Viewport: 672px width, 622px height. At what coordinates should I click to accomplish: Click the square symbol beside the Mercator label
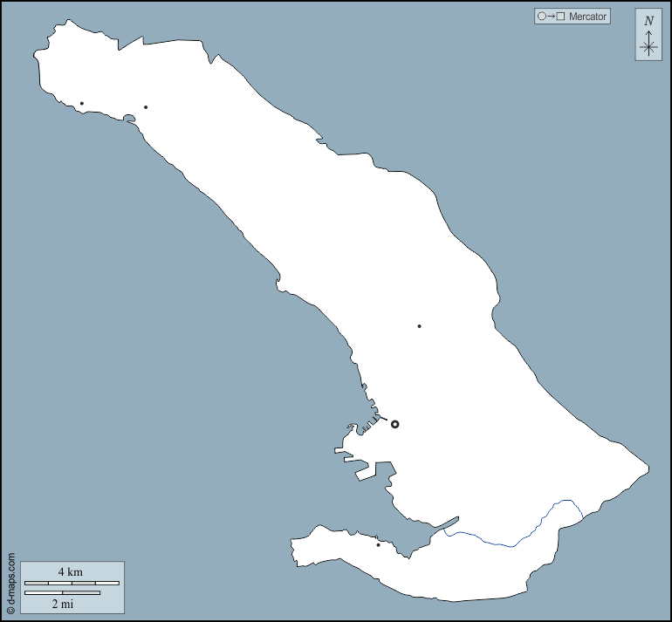point(560,17)
